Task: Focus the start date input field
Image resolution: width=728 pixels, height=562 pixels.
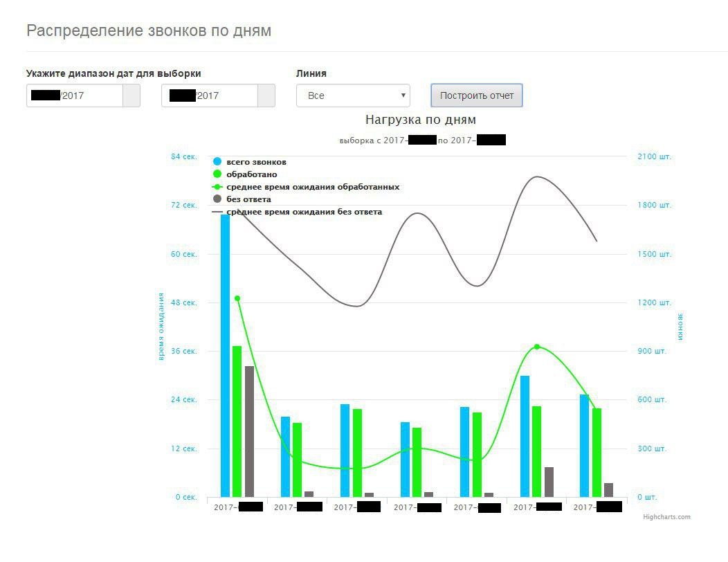Action: point(75,96)
